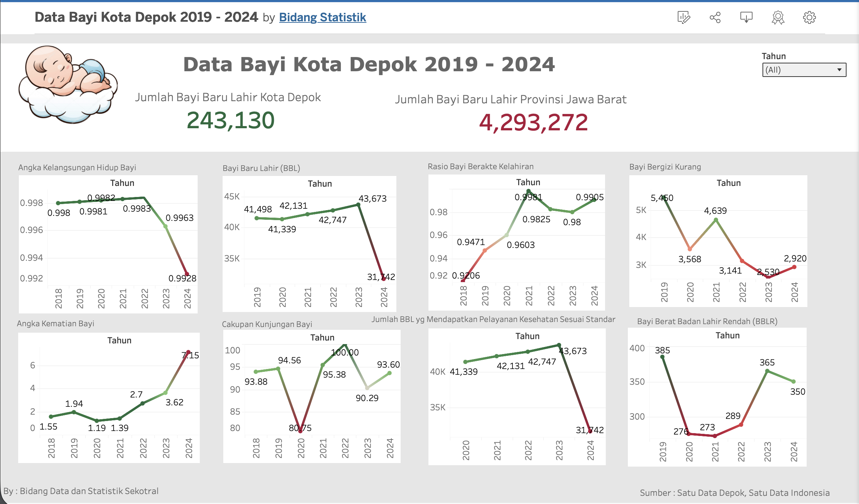The image size is (859, 504).
Task: Click the 'Data Bayi Kota Depok 2019 - 2024' workbook title
Action: pyautogui.click(x=146, y=17)
